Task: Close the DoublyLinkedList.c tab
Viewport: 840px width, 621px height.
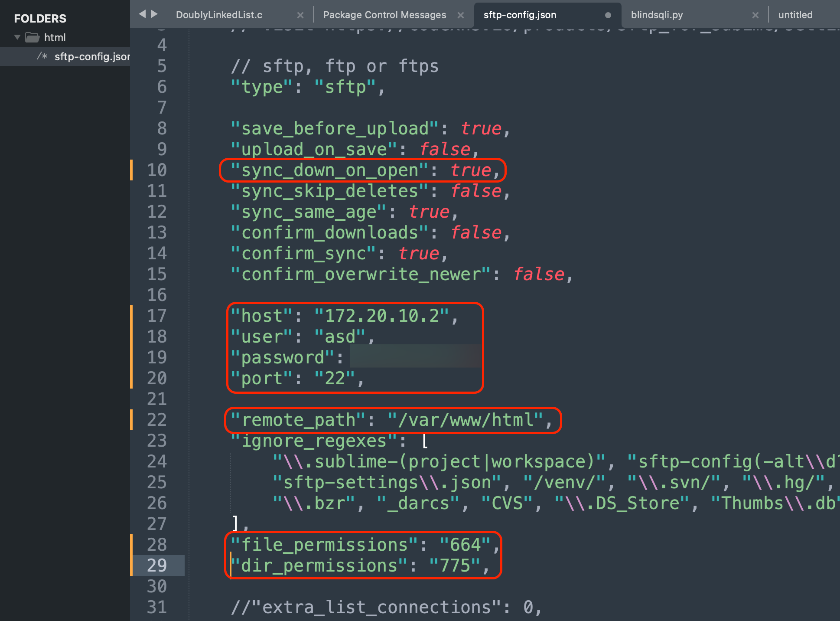Action: click(x=300, y=15)
